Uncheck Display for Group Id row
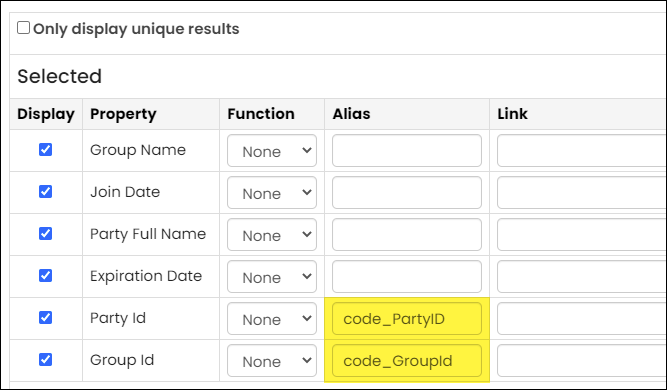Viewport: 667px width, 390px height. (x=46, y=360)
